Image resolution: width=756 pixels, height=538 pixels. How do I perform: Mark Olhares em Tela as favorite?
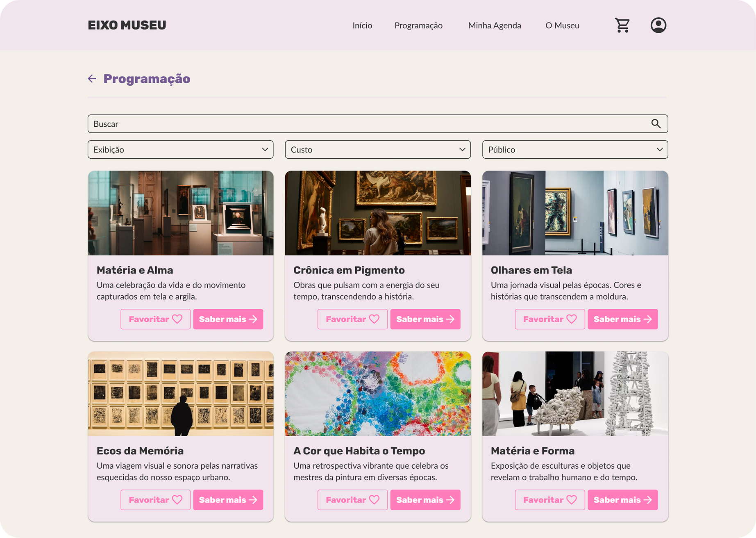549,319
